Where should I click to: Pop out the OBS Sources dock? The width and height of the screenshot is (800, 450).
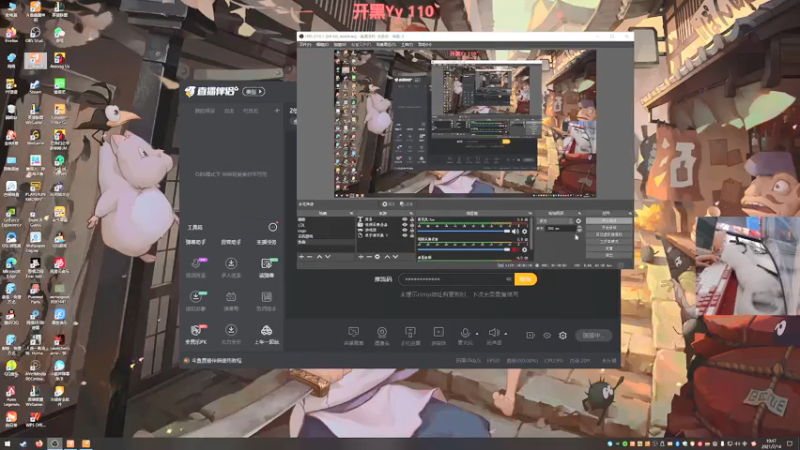click(411, 213)
